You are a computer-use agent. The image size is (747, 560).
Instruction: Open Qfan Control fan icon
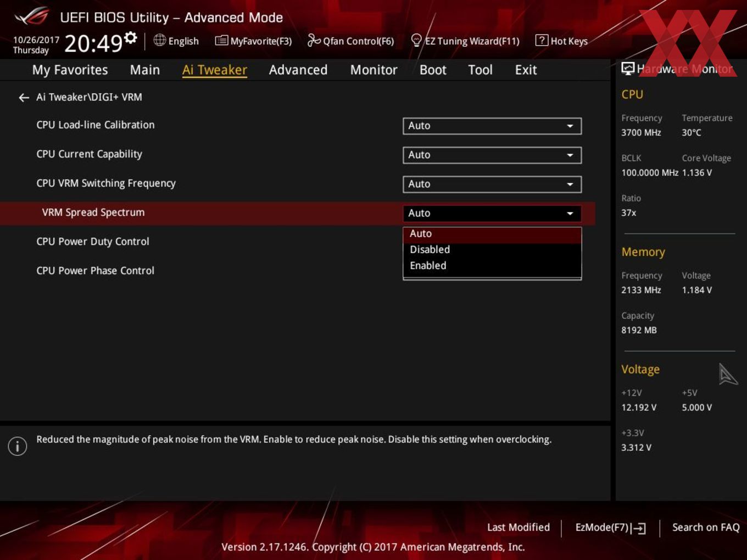314,40
